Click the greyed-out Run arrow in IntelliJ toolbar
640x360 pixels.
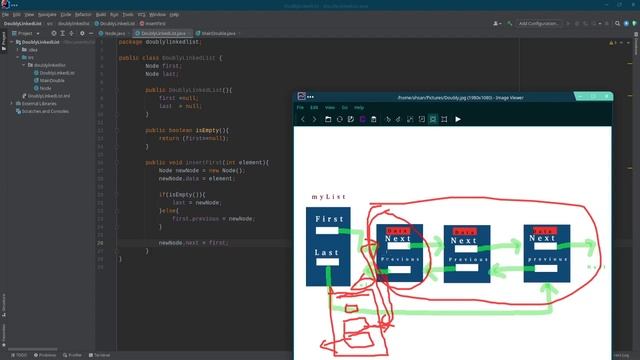568,24
